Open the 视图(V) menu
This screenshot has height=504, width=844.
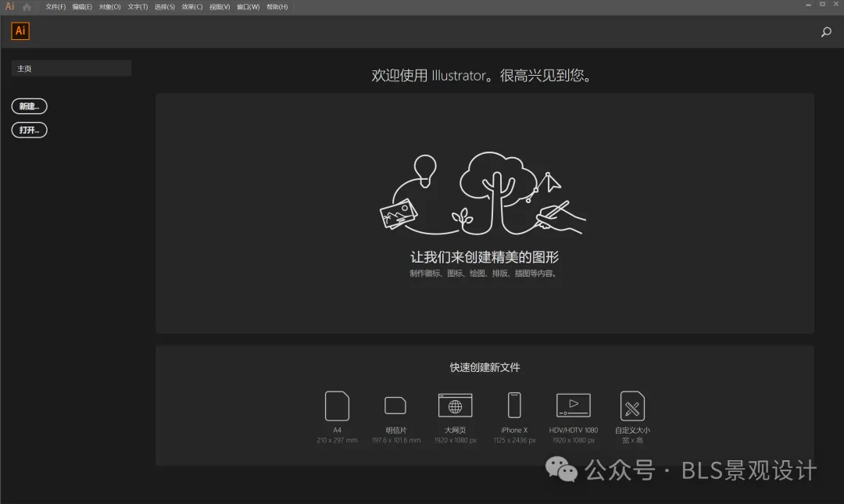[x=220, y=7]
